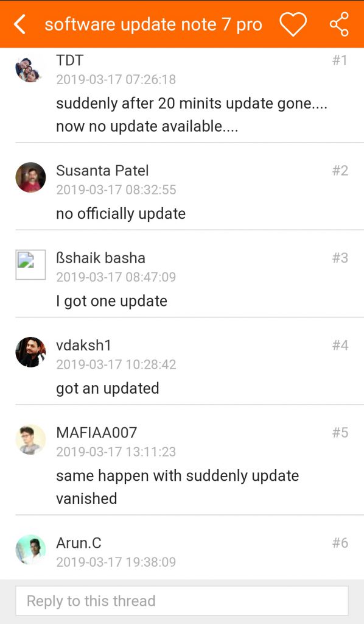
Task: Open vdaksh1's profile picture
Action: (x=30, y=352)
